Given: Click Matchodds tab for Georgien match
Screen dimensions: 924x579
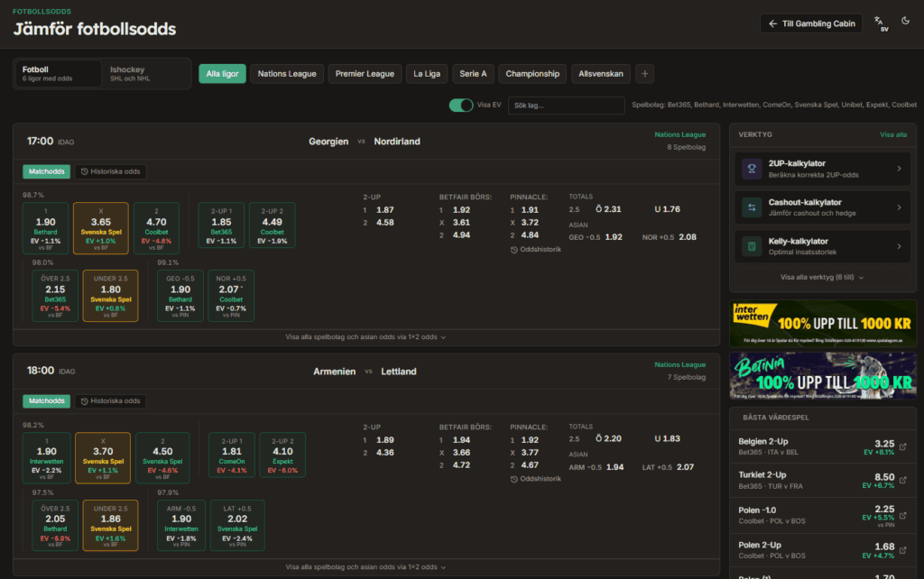Looking at the screenshot, I should coord(47,171).
